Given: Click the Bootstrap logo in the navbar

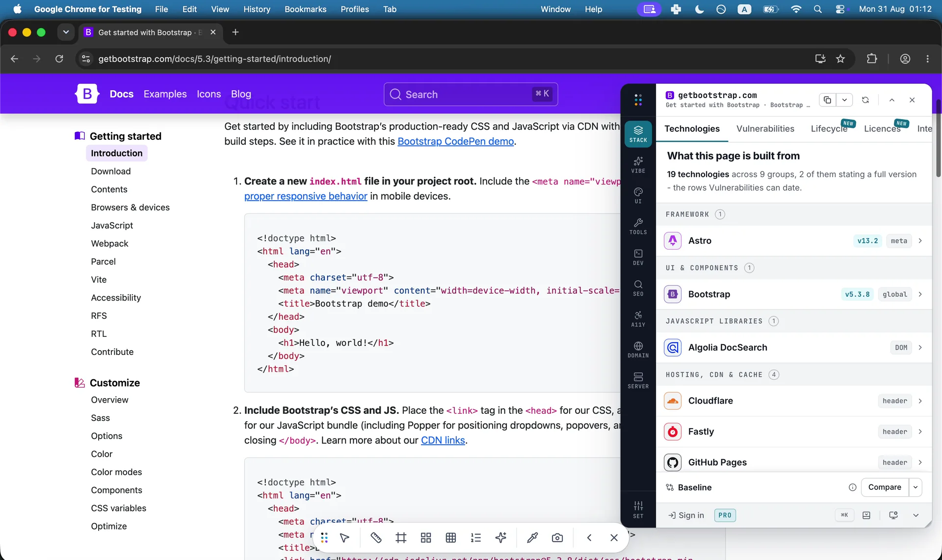Looking at the screenshot, I should [x=87, y=94].
